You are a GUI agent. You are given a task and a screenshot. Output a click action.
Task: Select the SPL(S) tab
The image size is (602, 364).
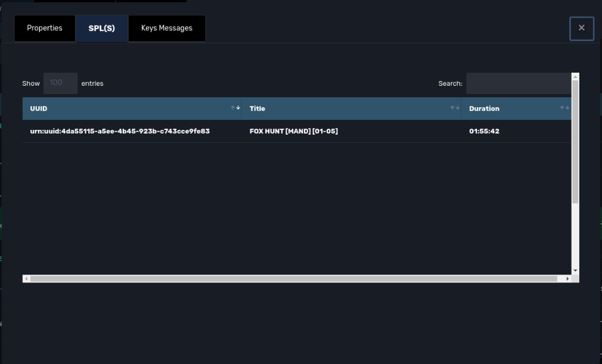101,29
